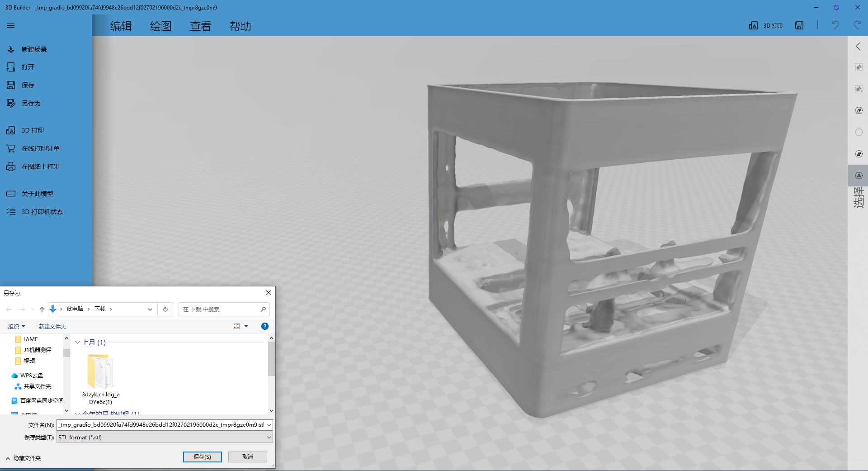The height and width of the screenshot is (471, 868).
Task: Open the view options dropdown arrow
Action: tap(246, 326)
